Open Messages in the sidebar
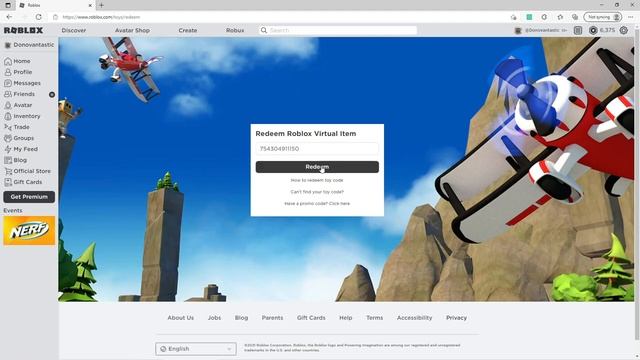The height and width of the screenshot is (360, 640). [22, 83]
